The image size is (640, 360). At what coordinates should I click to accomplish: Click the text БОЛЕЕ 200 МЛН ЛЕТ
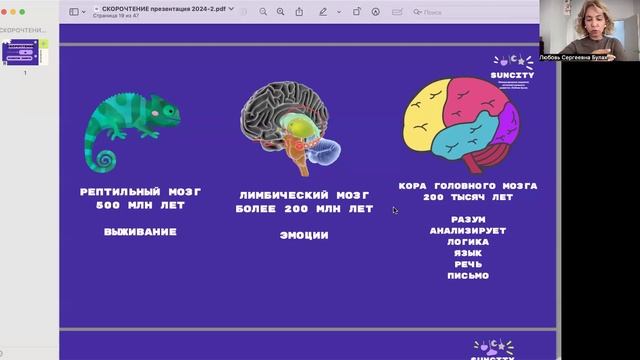click(x=304, y=209)
